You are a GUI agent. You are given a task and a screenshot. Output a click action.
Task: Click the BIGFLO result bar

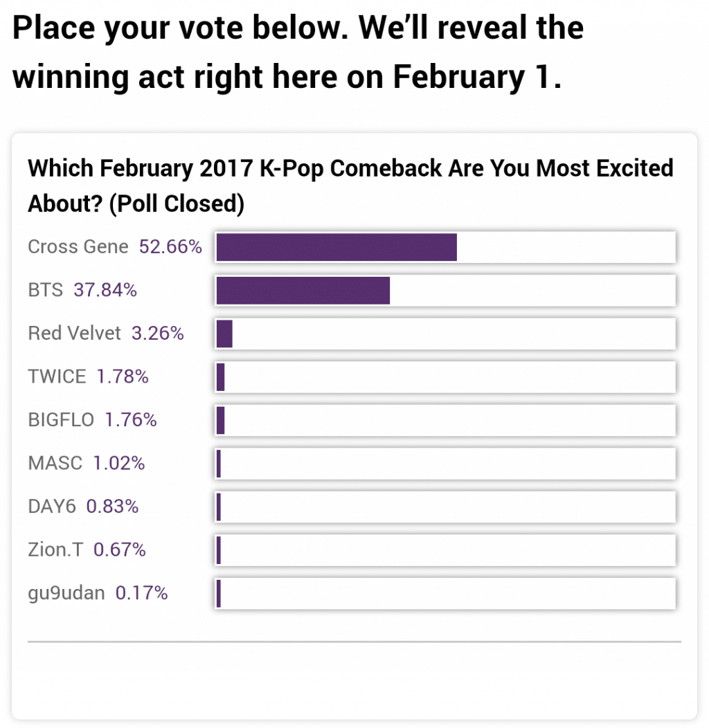coord(445,420)
